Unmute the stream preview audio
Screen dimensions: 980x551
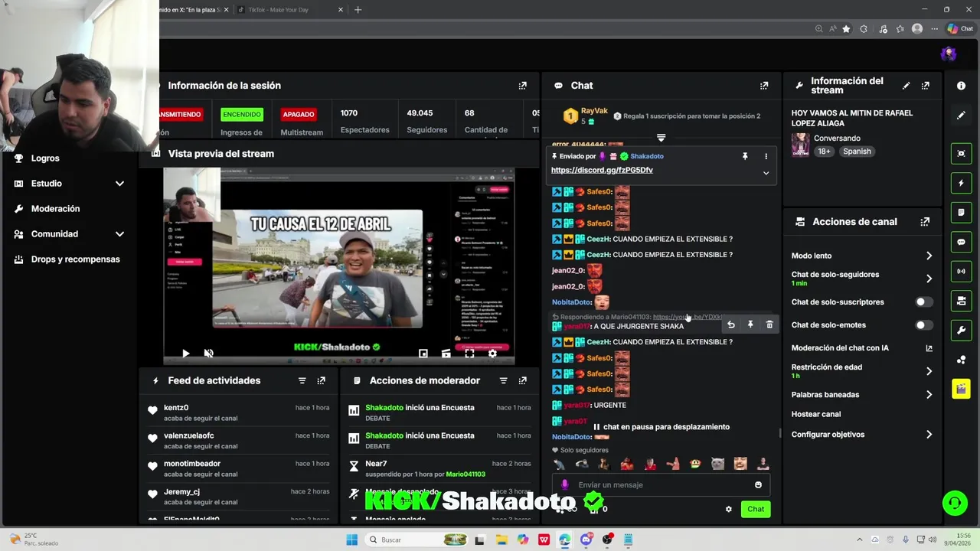pos(208,354)
